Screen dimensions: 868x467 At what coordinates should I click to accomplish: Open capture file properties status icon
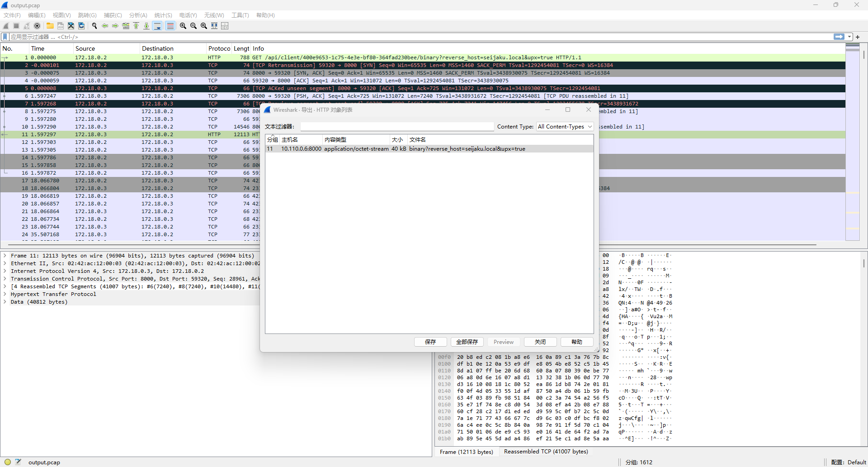pos(18,462)
